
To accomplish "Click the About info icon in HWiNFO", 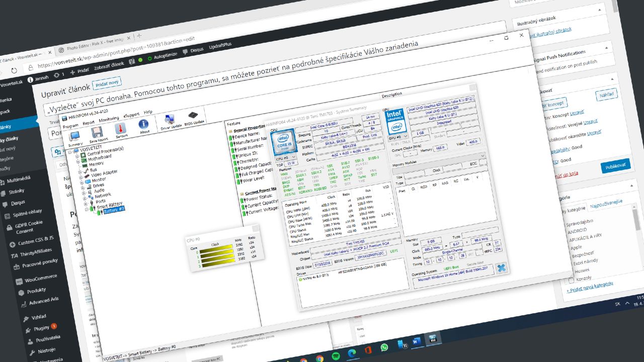I will [143, 124].
